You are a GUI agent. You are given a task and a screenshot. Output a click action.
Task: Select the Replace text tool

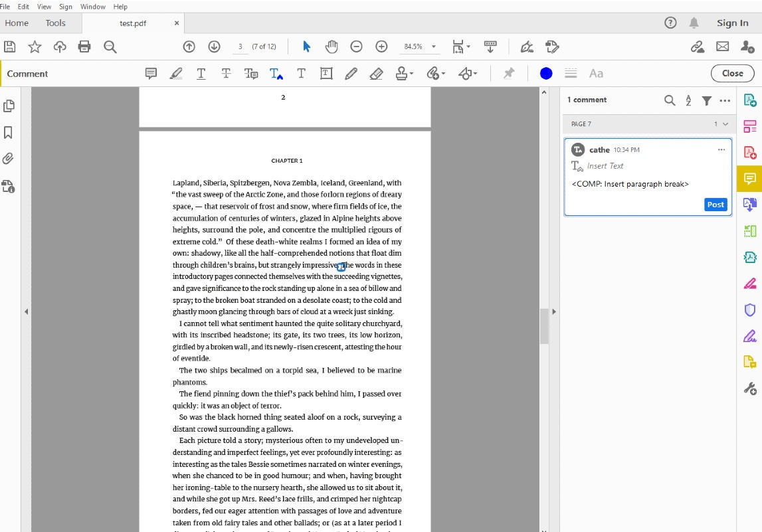pyautogui.click(x=250, y=73)
